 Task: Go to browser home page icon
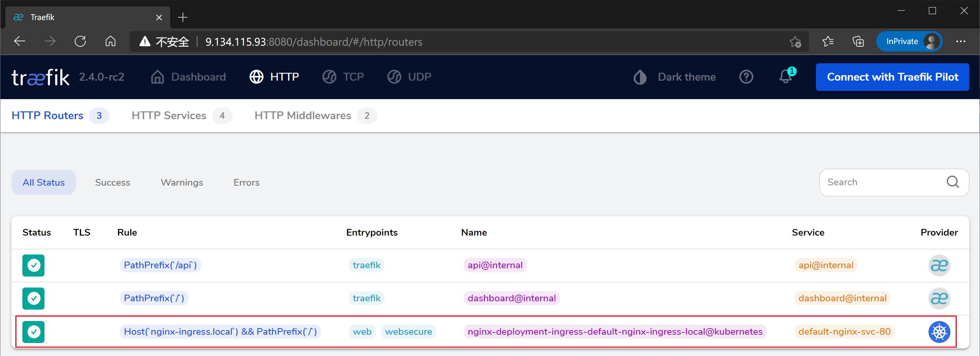[111, 41]
